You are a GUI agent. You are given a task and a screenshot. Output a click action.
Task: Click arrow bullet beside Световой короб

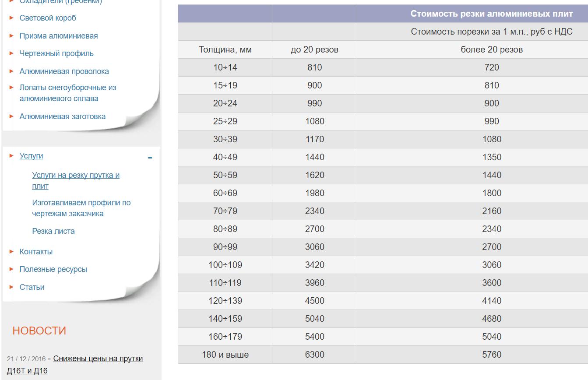(x=12, y=18)
